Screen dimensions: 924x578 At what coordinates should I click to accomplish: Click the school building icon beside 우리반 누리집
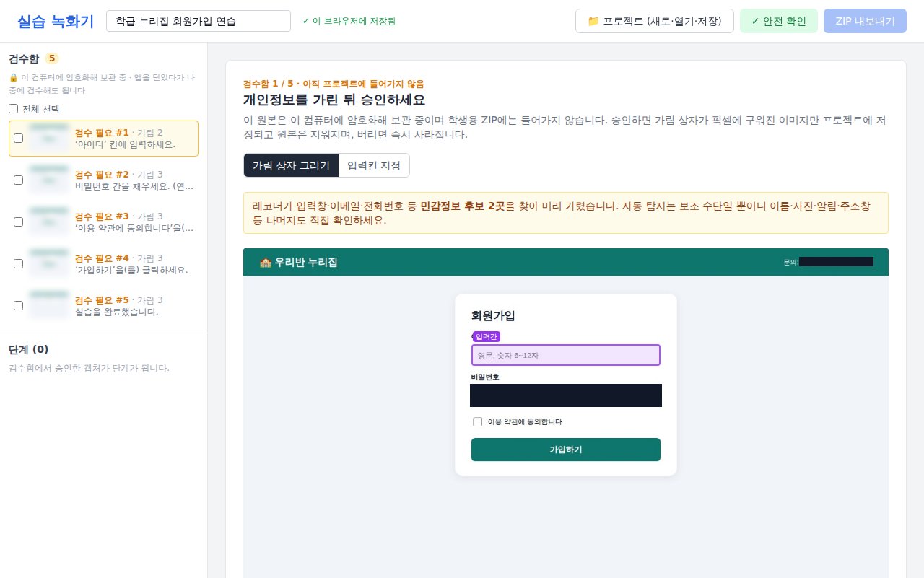[265, 263]
